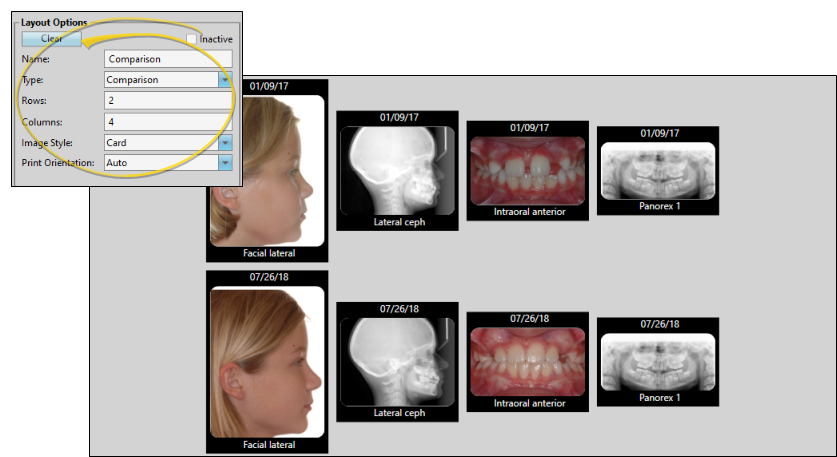Expand the Image Style dropdown
The height and width of the screenshot is (457, 837).
pos(225,143)
